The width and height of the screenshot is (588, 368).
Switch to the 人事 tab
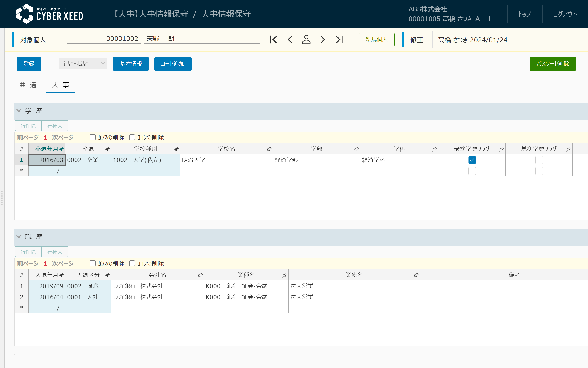point(60,85)
